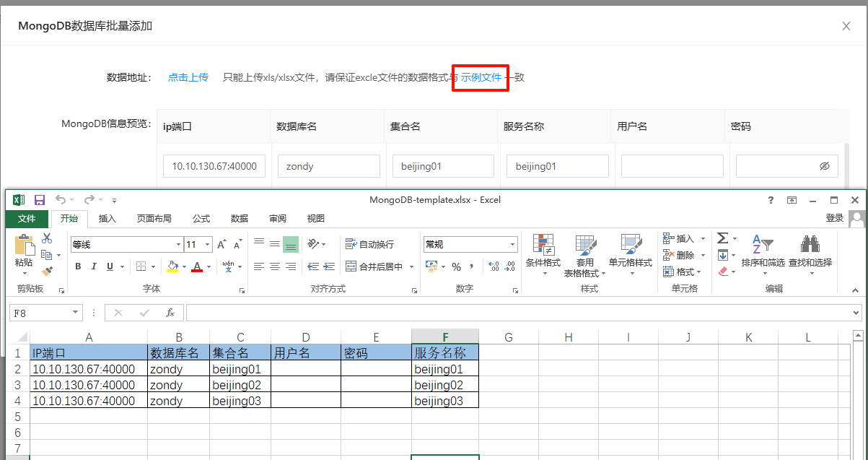The width and height of the screenshot is (868, 460).
Task: Toggle password visibility eye icon
Action: 825,166
